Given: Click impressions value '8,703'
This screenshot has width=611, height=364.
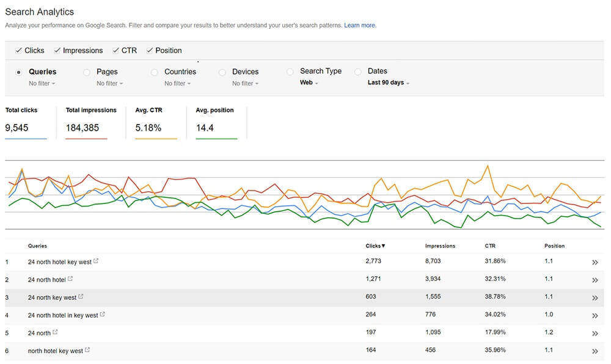Looking at the screenshot, I should (433, 261).
